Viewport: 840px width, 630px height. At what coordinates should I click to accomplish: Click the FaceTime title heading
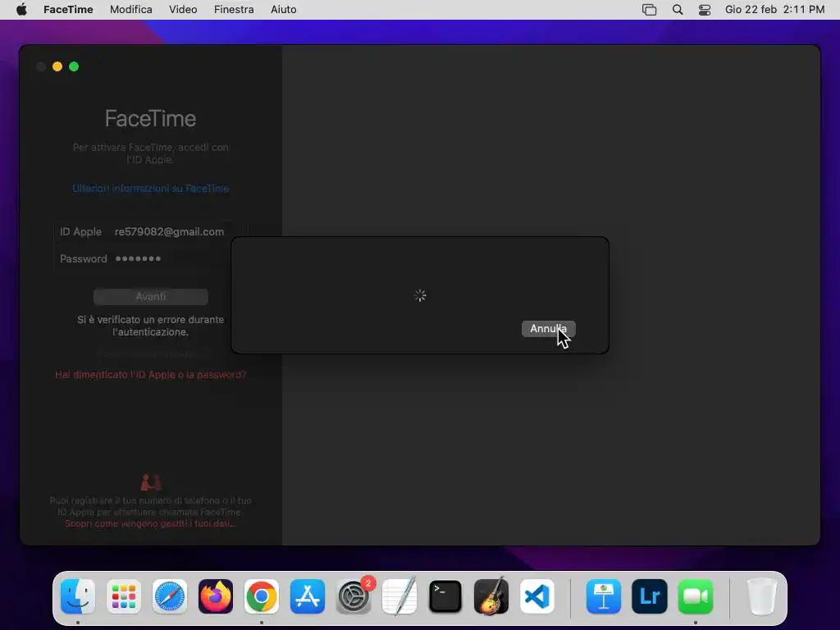point(151,118)
